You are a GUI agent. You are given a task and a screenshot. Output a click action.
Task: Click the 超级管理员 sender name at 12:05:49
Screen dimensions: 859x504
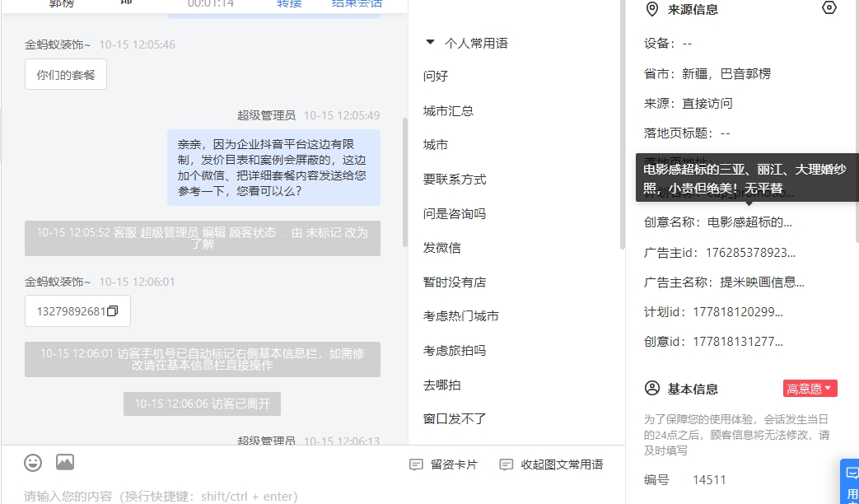tap(266, 115)
